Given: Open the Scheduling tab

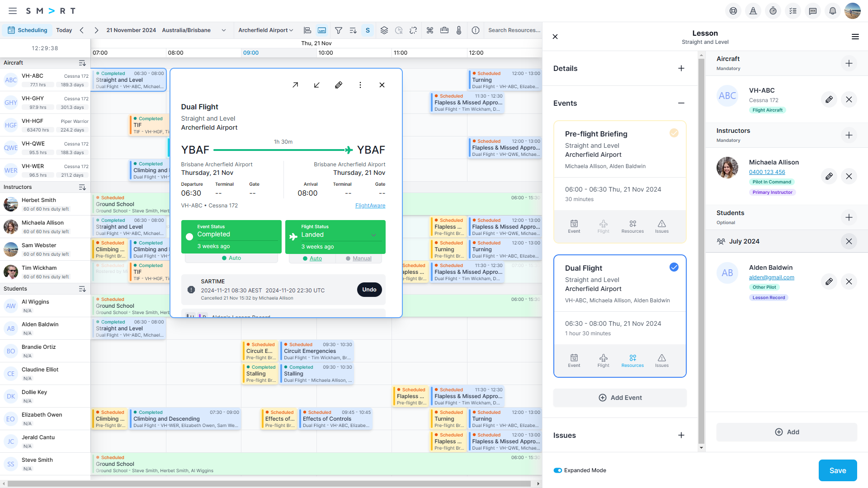Looking at the screenshot, I should coord(28,30).
